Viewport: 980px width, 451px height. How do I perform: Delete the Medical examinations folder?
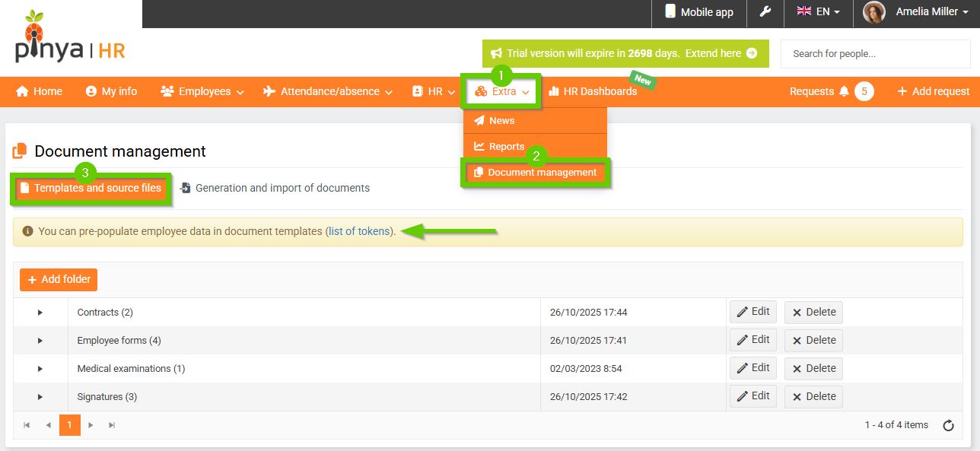click(813, 368)
